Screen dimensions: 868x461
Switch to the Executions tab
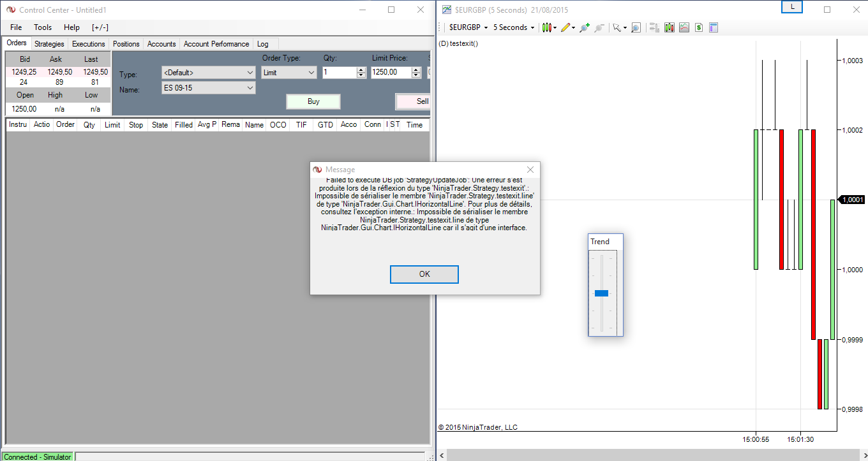pos(89,44)
